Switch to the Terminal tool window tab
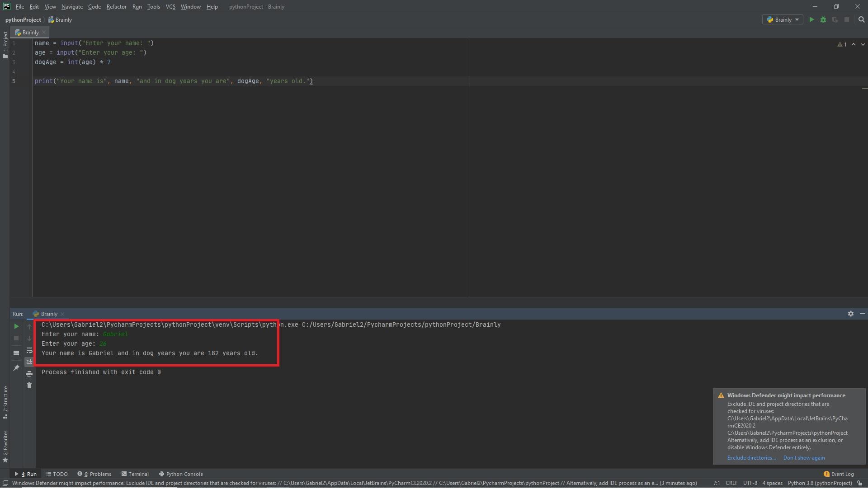Viewport: 868px width, 489px height. (135, 475)
